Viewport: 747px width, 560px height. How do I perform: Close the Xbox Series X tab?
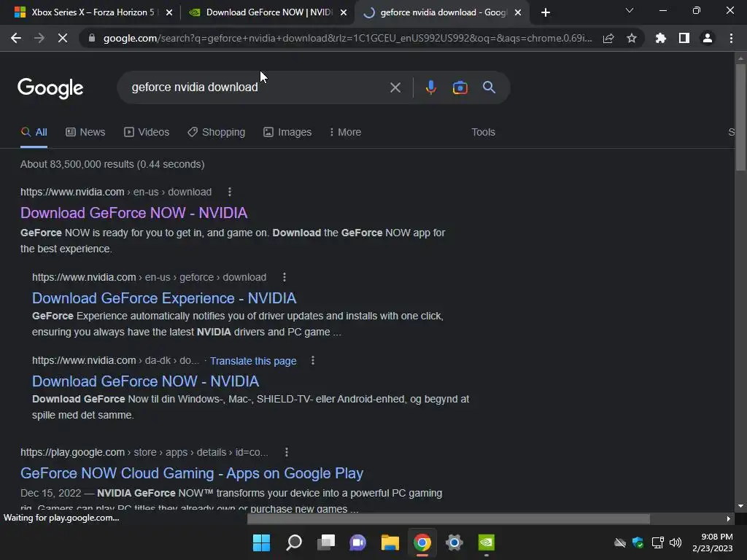tap(169, 13)
